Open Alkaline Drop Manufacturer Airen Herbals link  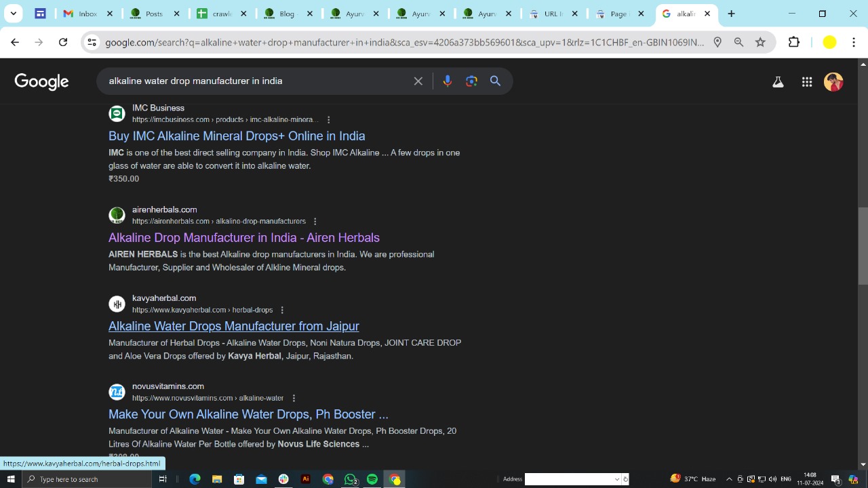coord(244,237)
